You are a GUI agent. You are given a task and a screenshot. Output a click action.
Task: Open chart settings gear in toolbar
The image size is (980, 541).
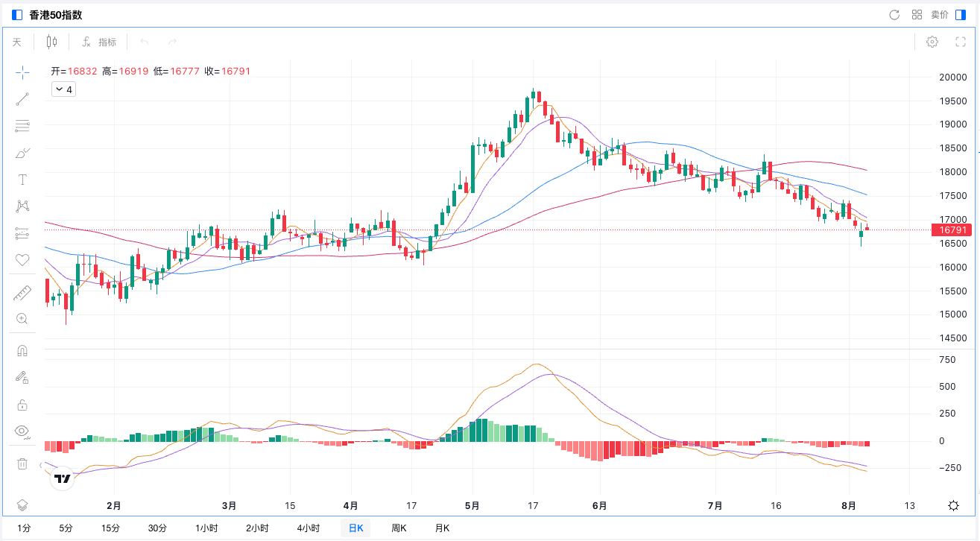(932, 42)
